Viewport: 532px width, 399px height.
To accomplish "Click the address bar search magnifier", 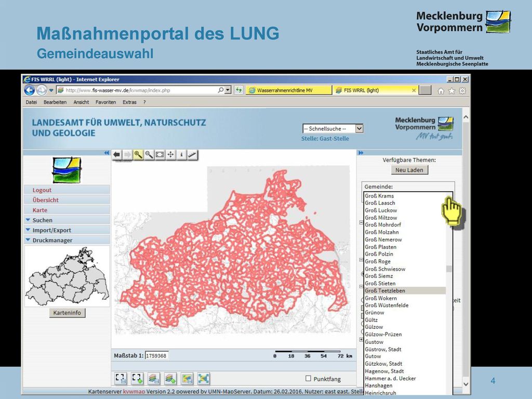I will 220,90.
